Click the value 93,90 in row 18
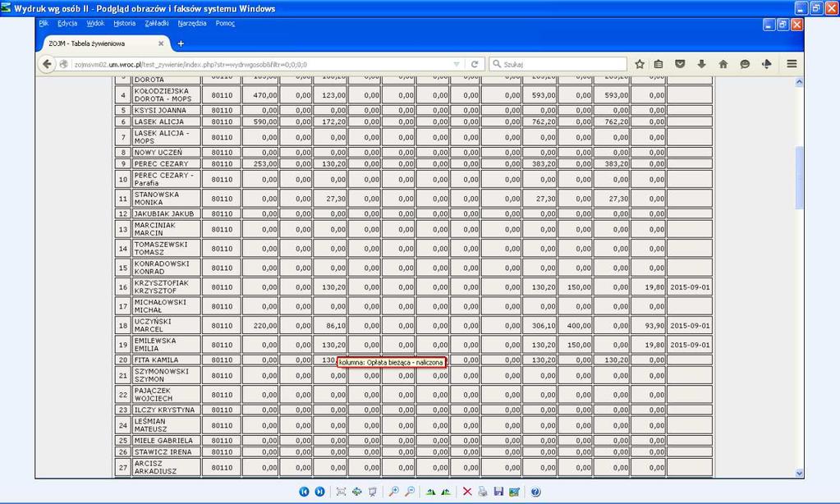Image resolution: width=840 pixels, height=504 pixels. click(x=654, y=326)
